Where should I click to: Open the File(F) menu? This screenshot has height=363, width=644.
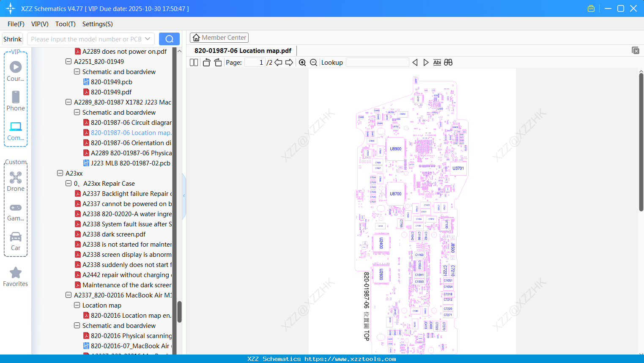pos(16,24)
